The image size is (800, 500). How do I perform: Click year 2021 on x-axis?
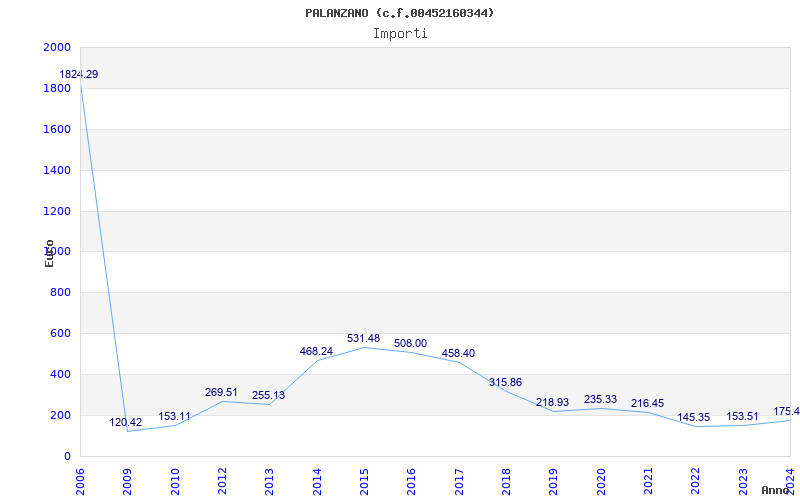(x=648, y=482)
